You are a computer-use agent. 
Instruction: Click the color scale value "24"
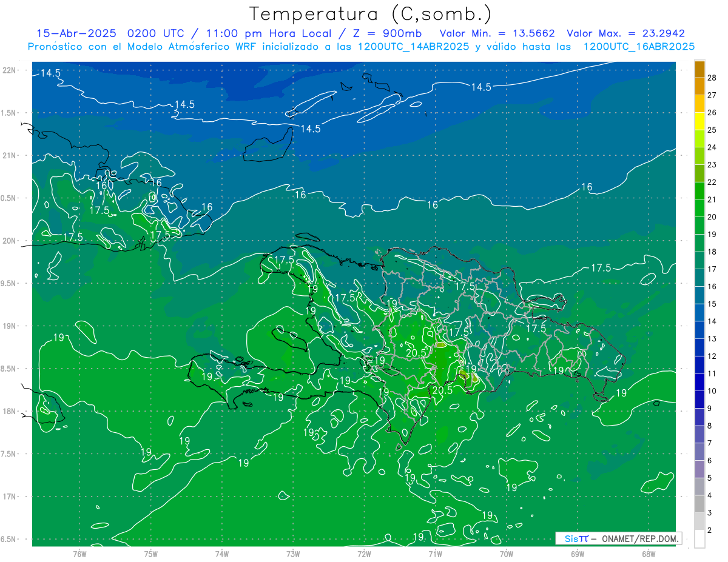pos(712,147)
